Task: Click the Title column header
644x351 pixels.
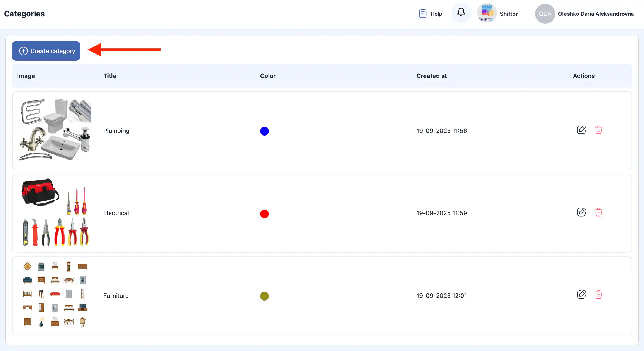Action: (x=110, y=76)
